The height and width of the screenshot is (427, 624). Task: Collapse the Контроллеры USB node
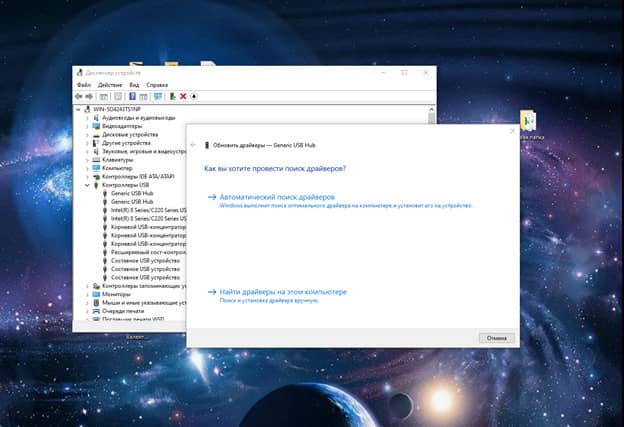pyautogui.click(x=87, y=185)
